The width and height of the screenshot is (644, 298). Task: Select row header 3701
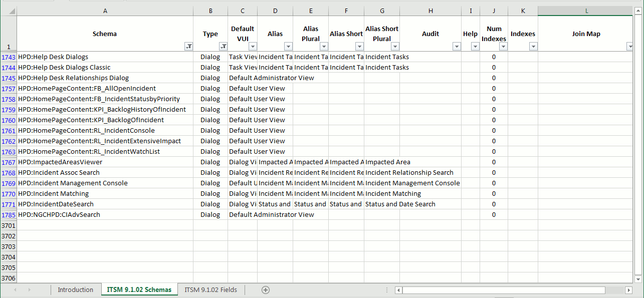9,225
